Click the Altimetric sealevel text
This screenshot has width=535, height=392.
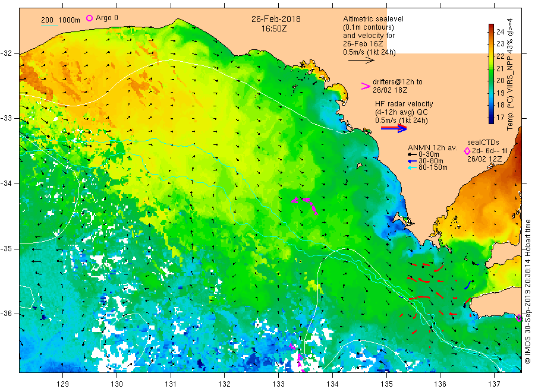373,19
